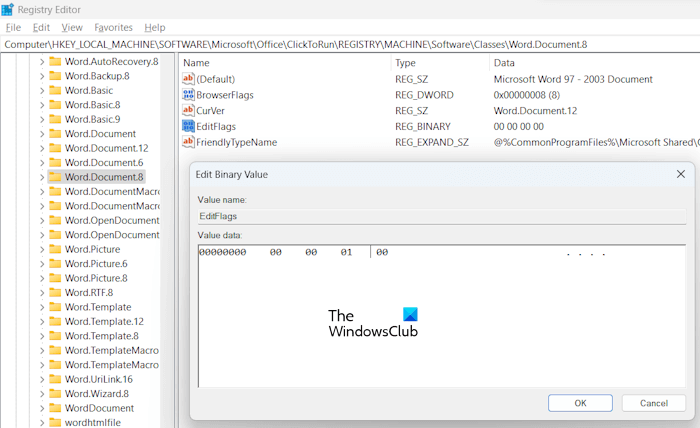This screenshot has width=700, height=428.
Task: Click the Word.Basic.9 folder icon
Action: coord(55,119)
